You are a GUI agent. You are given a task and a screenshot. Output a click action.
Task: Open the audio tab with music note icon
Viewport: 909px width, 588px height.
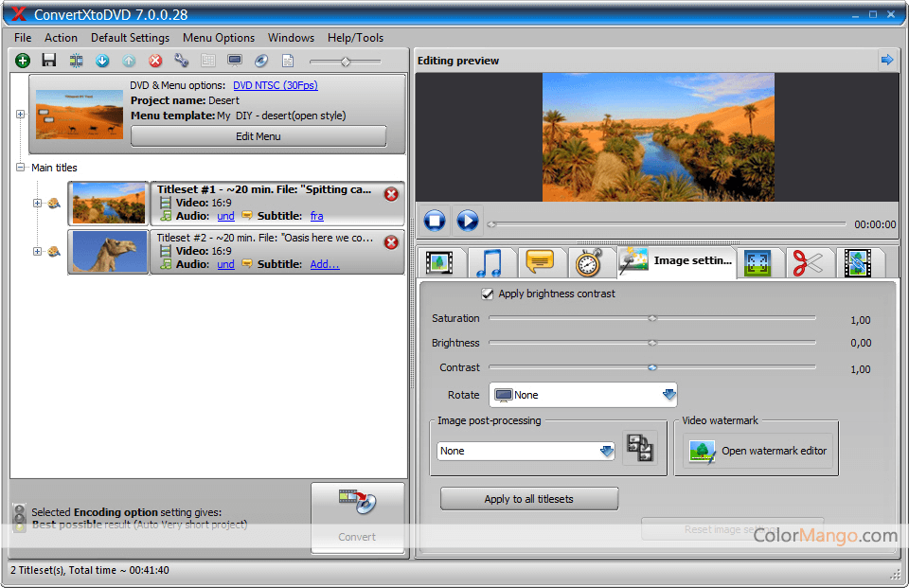click(490, 262)
